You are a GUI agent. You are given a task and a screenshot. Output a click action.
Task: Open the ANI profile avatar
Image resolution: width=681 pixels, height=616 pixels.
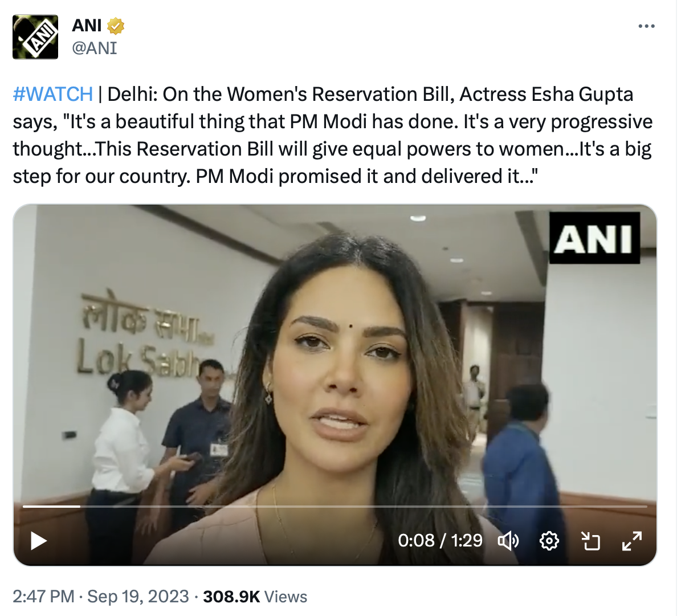35,37
